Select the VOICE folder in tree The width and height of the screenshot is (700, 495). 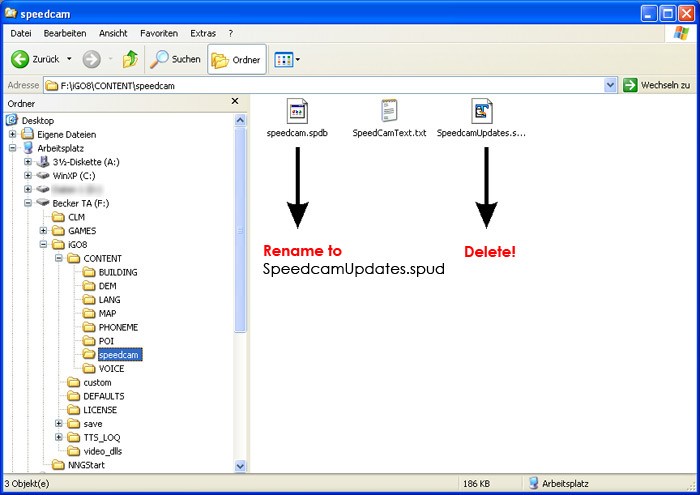click(x=111, y=368)
